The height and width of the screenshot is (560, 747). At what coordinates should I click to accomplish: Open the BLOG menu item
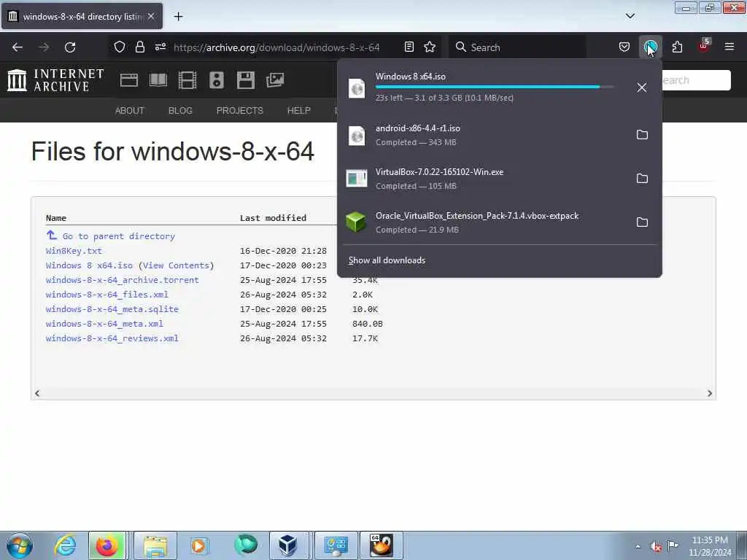[180, 111]
